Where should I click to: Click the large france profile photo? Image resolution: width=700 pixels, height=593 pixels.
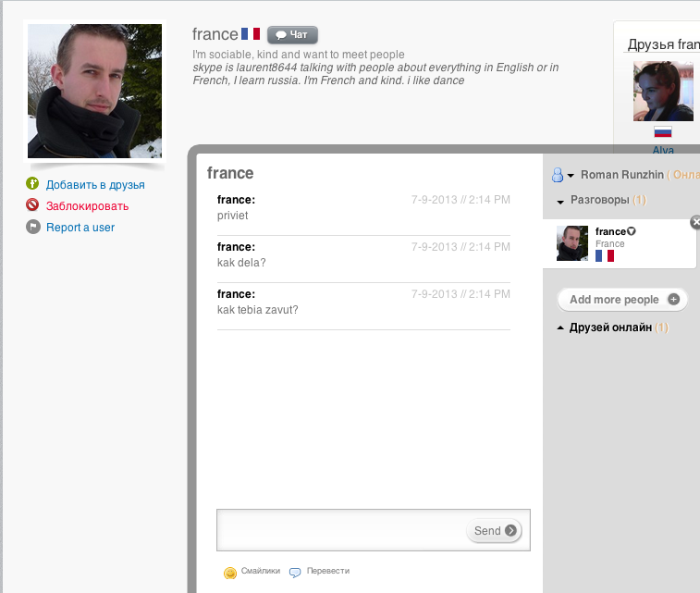point(94,91)
